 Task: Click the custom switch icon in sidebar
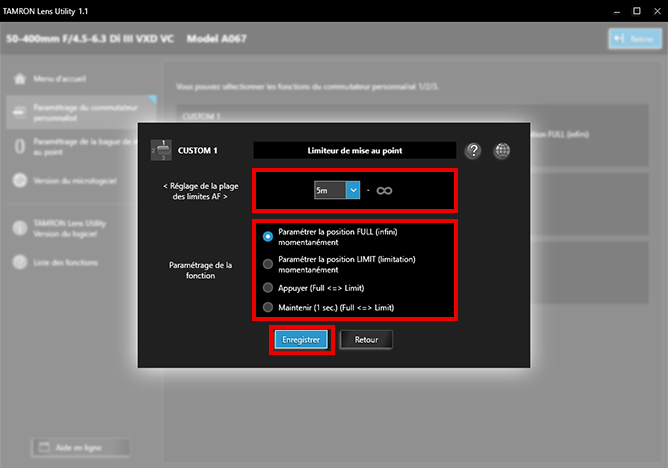20,112
